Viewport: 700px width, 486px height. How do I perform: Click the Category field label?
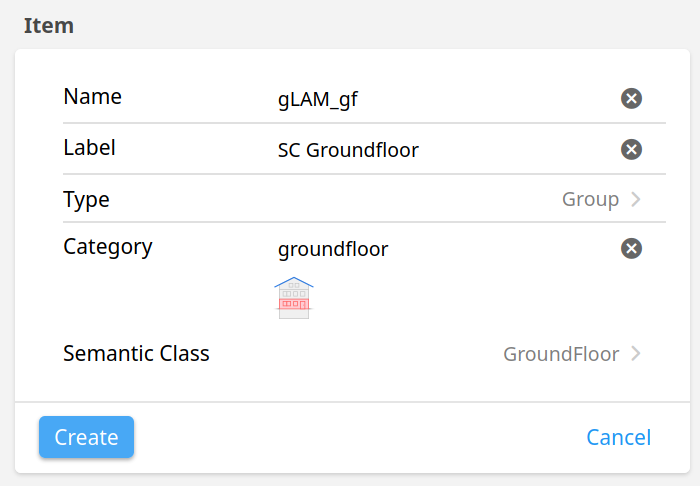point(108,247)
